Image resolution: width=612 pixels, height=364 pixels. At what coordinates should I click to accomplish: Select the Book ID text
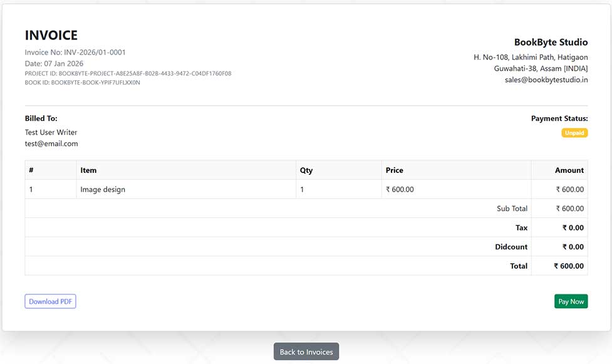[x=82, y=82]
